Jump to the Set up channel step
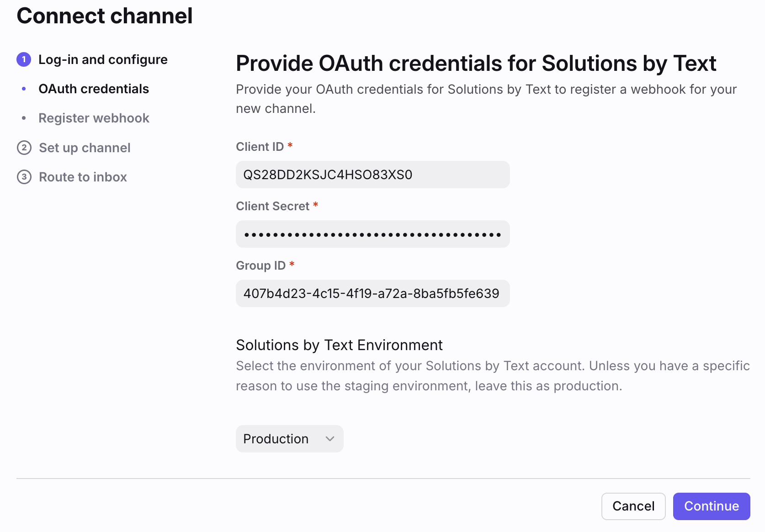The image size is (765, 532). [85, 148]
